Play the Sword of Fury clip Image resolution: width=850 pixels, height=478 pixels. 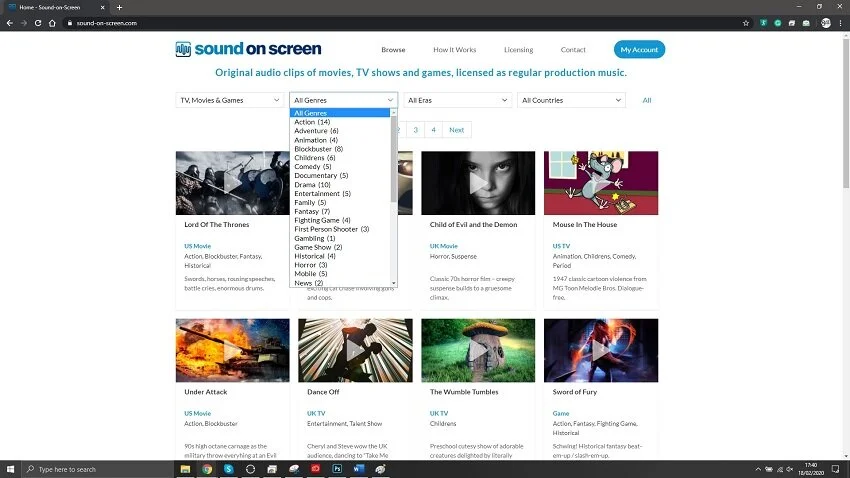(x=601, y=350)
